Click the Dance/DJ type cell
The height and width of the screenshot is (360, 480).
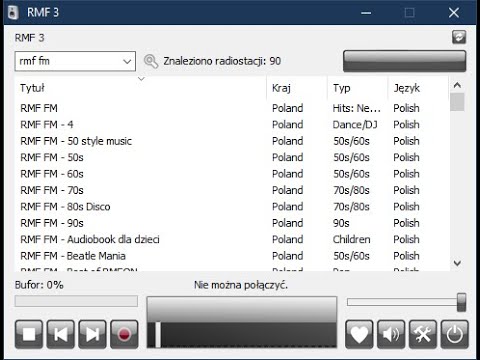pos(355,125)
